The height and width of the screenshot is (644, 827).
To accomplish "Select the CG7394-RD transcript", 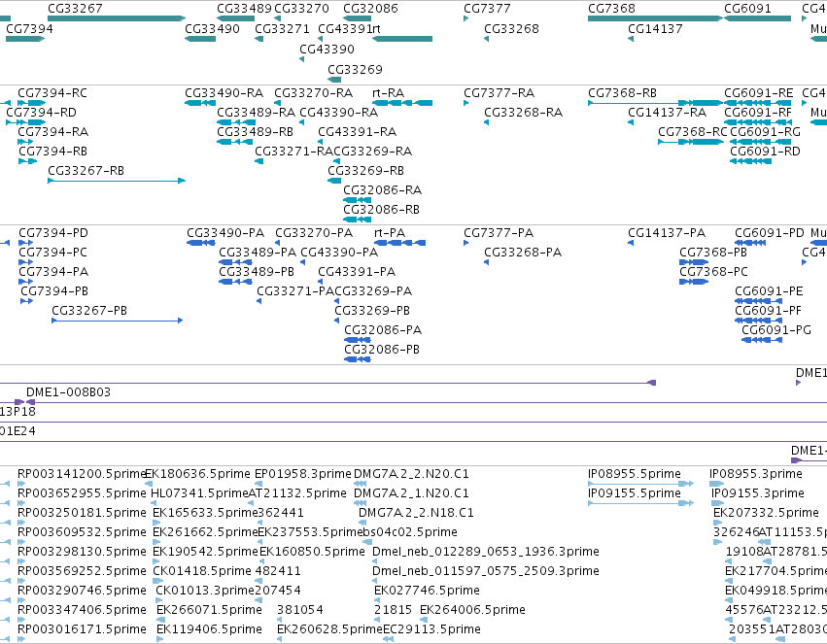I will point(26,122).
